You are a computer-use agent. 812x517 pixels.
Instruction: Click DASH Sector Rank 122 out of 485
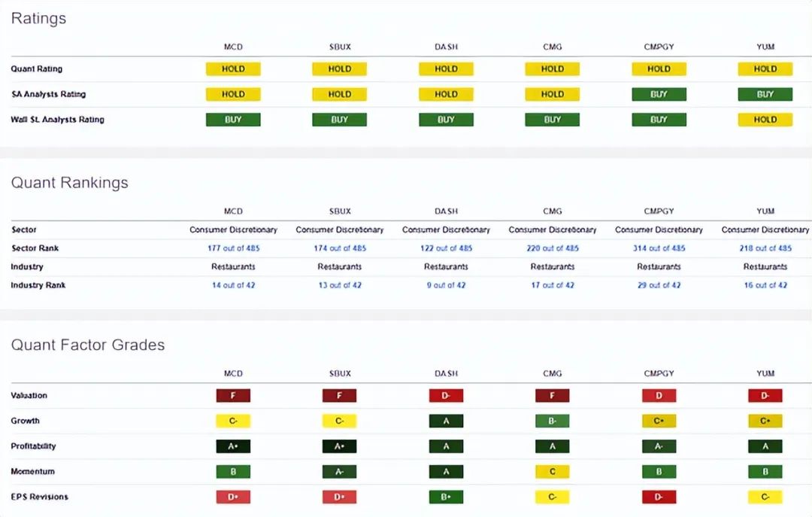[447, 248]
